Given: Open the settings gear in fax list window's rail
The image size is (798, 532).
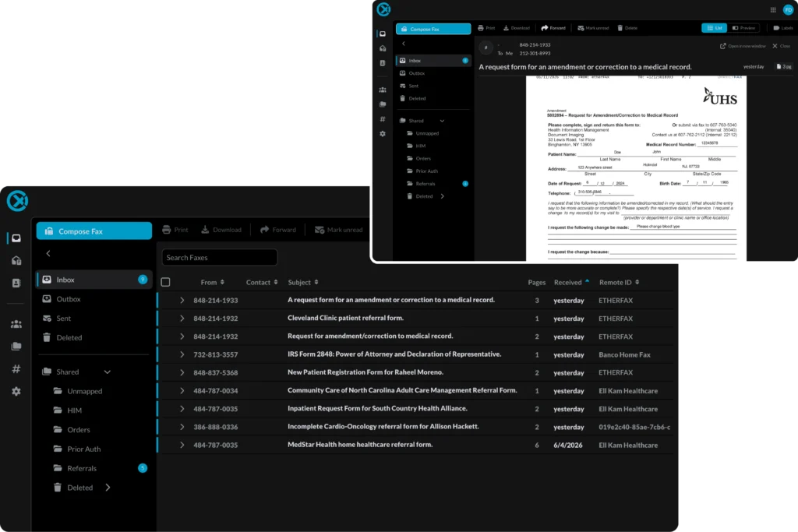Looking at the screenshot, I should pyautogui.click(x=16, y=391).
